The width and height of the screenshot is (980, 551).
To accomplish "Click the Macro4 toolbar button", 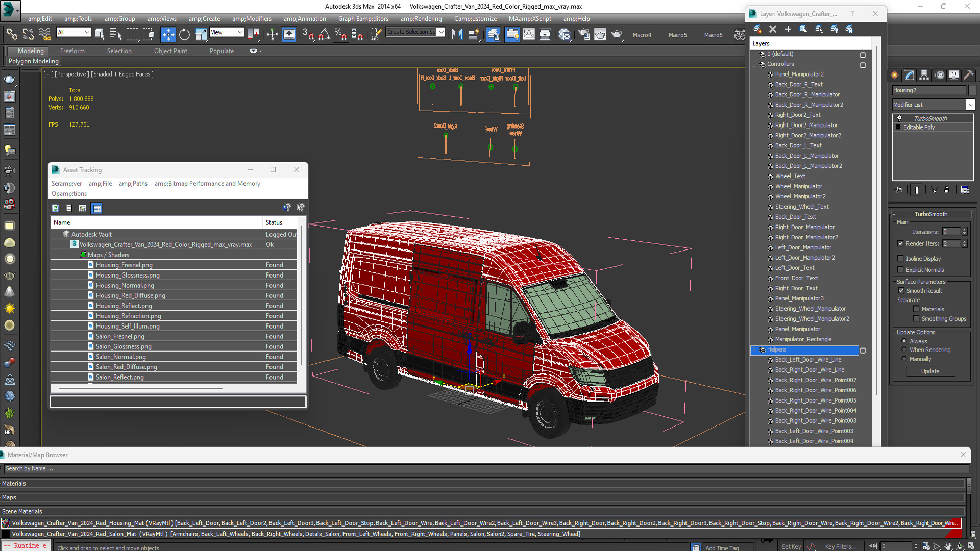I will (x=642, y=35).
